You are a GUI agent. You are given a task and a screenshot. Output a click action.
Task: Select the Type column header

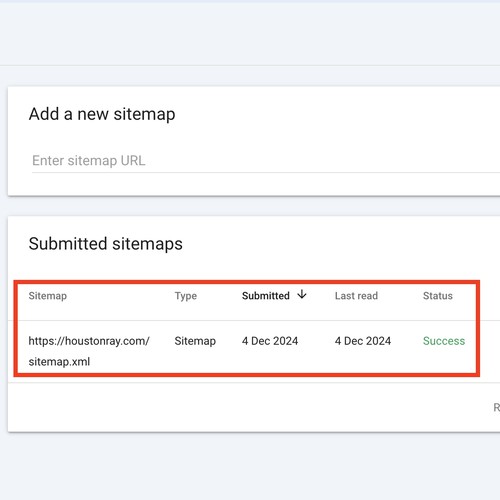point(186,296)
